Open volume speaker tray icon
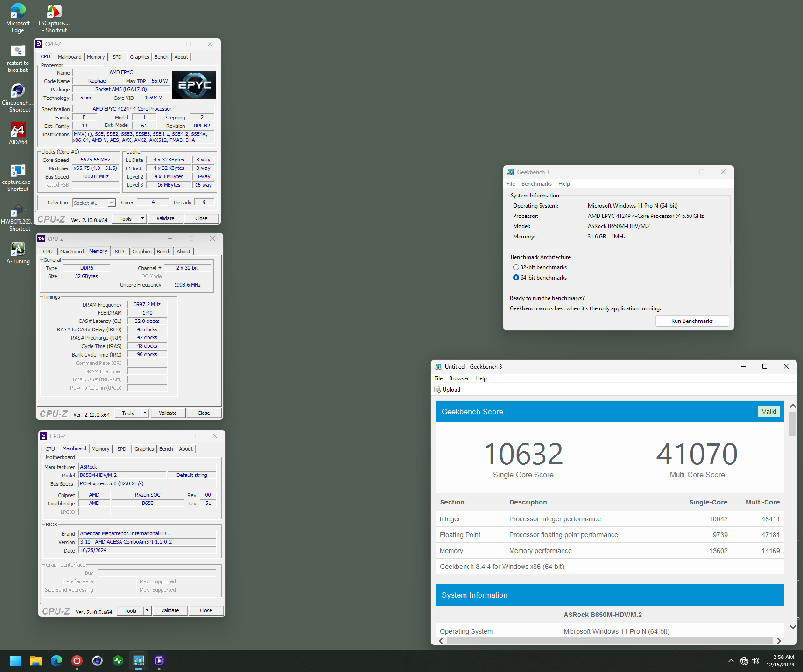The image size is (803, 672). tap(755, 661)
